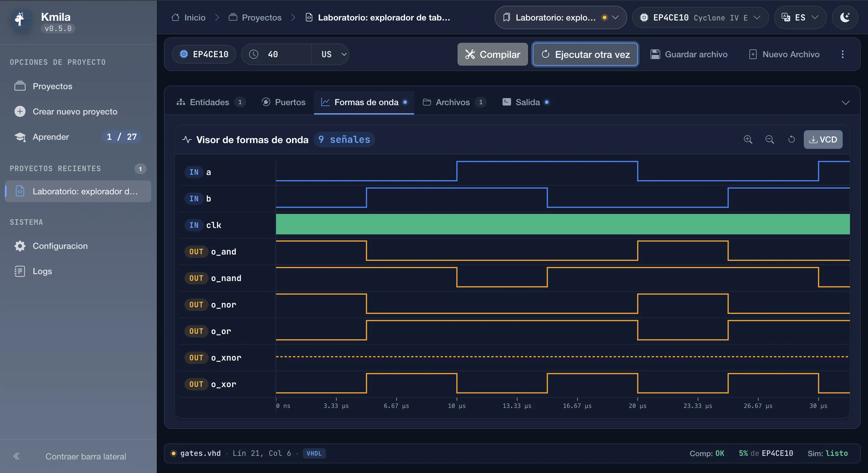Download the VCD file
Image resolution: width=868 pixels, height=473 pixels.
823,139
